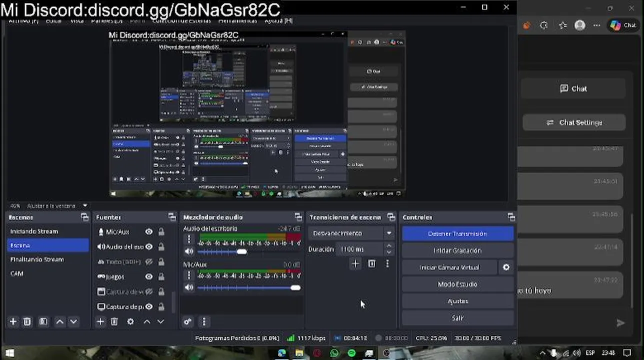The height and width of the screenshot is (360, 644).
Task: Remove selected source with trash icon
Action: click(x=114, y=321)
